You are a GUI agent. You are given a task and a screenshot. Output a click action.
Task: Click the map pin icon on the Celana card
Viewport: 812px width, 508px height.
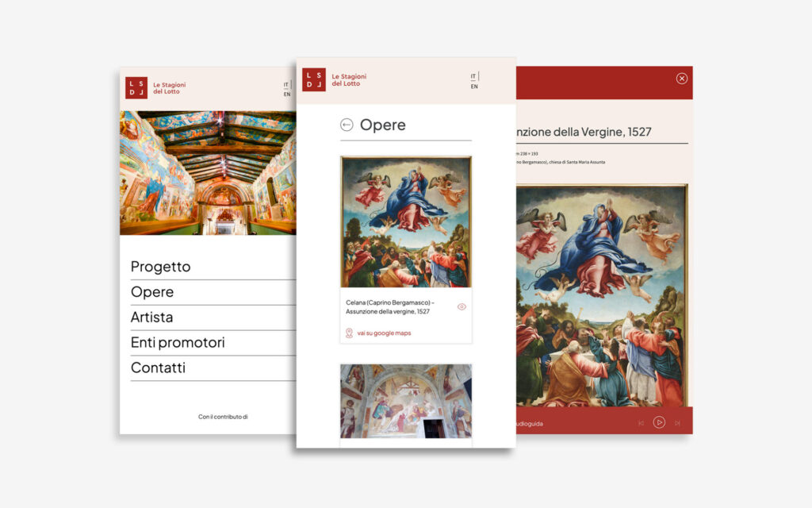pos(349,333)
